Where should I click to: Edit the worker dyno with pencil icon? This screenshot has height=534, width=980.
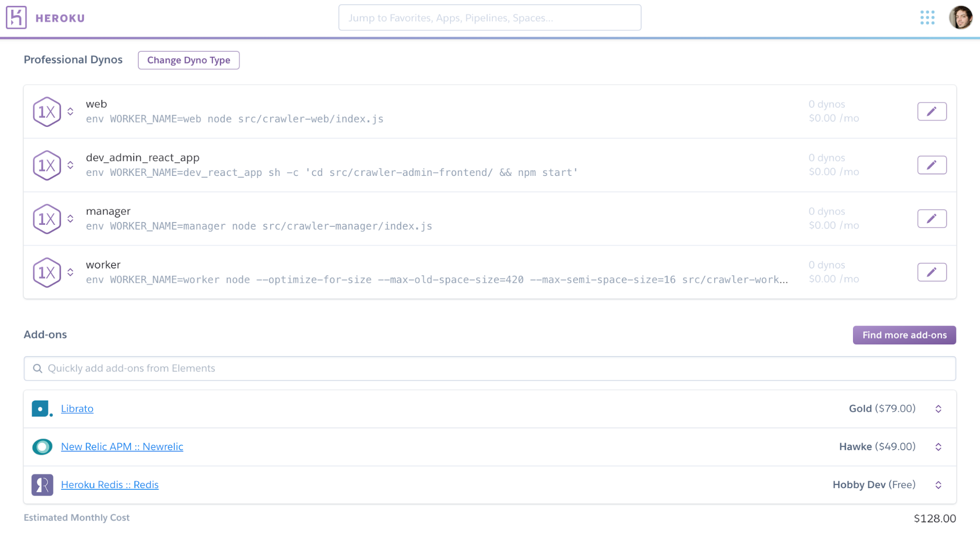click(931, 271)
